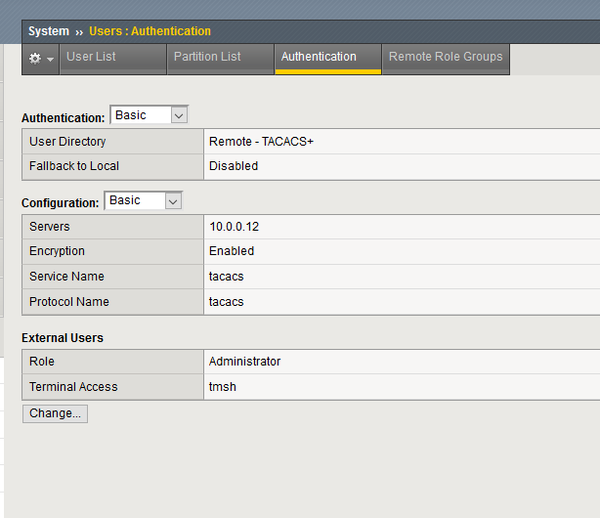
Task: Expand the Authentication Basic dropdown
Action: [x=149, y=115]
